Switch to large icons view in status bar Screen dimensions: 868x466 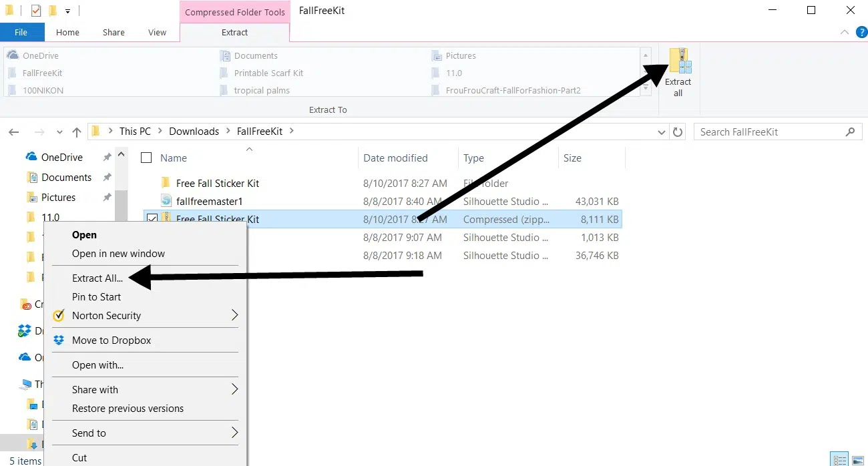pos(858,460)
